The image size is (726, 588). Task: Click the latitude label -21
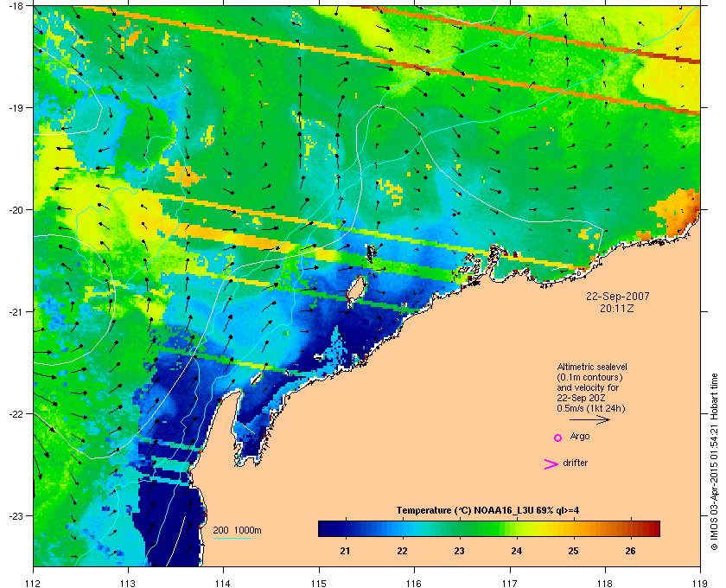(x=16, y=312)
